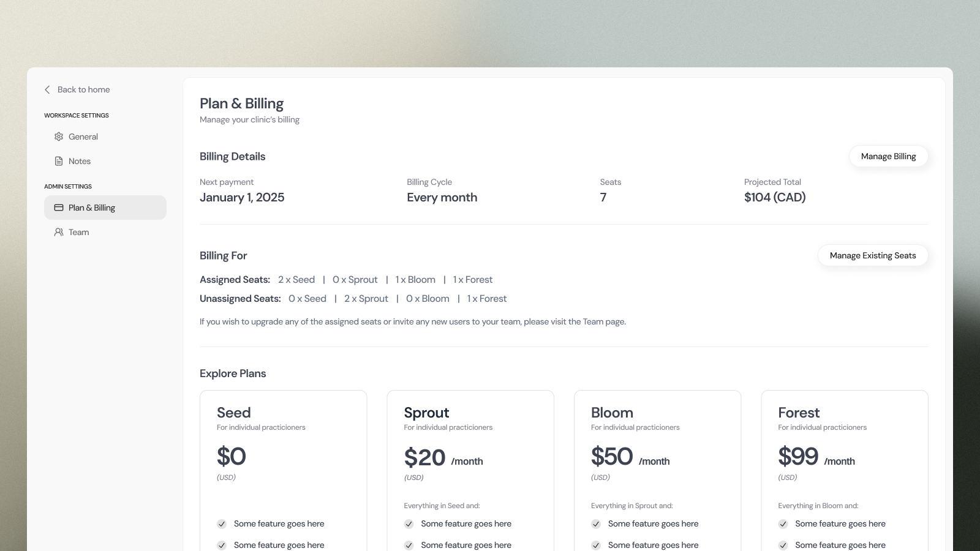Go to the Notes settings page
Screen dimensions: 980x551
pyautogui.click(x=80, y=161)
